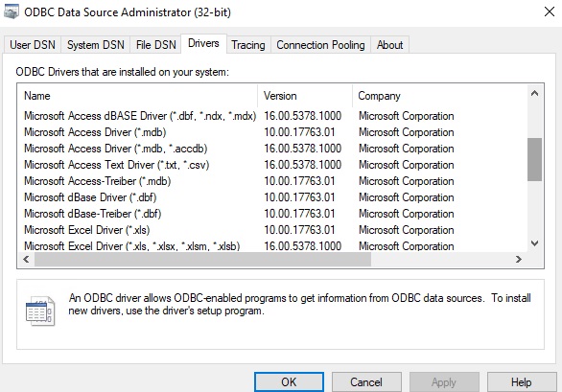Open the Connection Pooling tab
The width and height of the screenshot is (562, 392).
coord(320,45)
